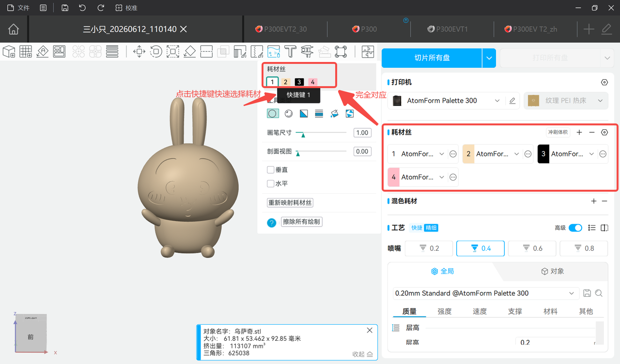Select the 0.2 nozzle option
The image size is (620, 364).
(429, 248)
